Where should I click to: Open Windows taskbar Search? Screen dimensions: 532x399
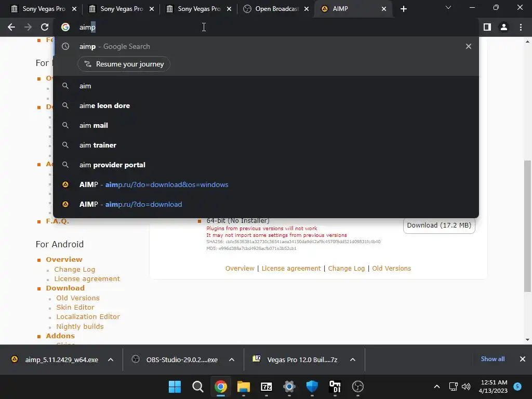pyautogui.click(x=197, y=387)
